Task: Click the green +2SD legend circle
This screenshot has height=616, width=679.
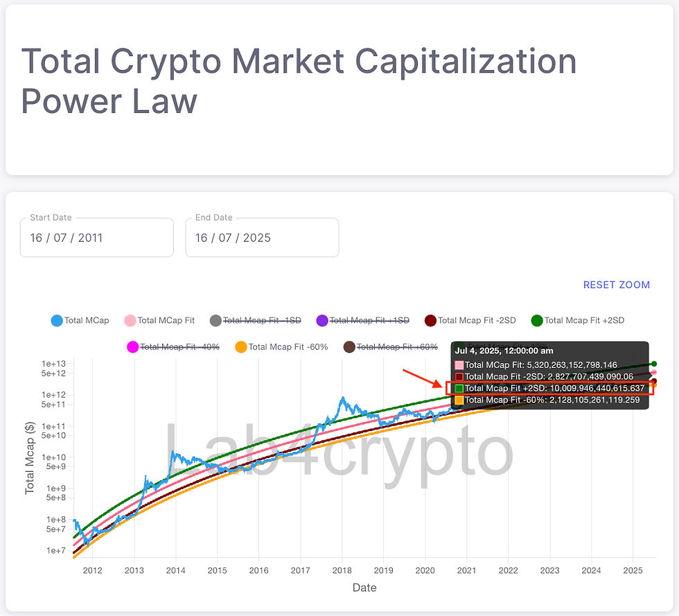Action: pyautogui.click(x=536, y=321)
